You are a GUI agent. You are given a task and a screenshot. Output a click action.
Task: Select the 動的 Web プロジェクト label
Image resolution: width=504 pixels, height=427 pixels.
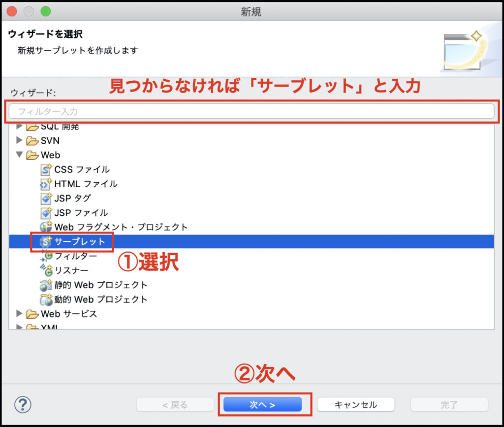point(101,299)
